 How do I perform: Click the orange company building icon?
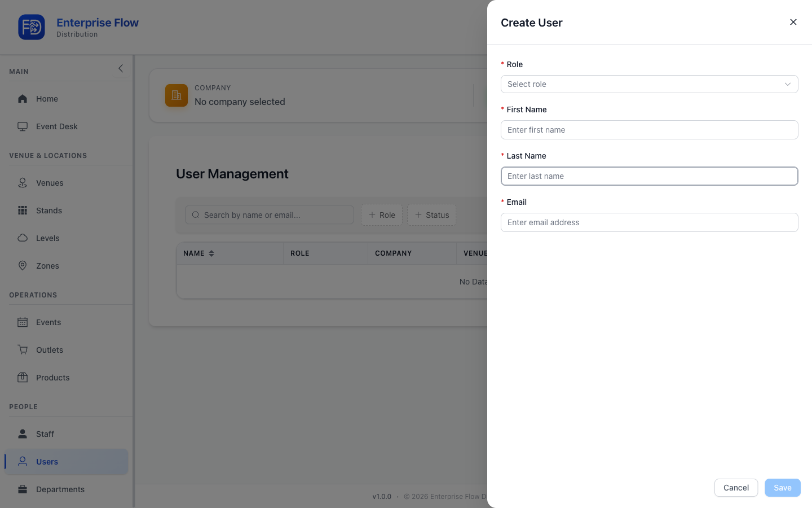click(x=176, y=95)
